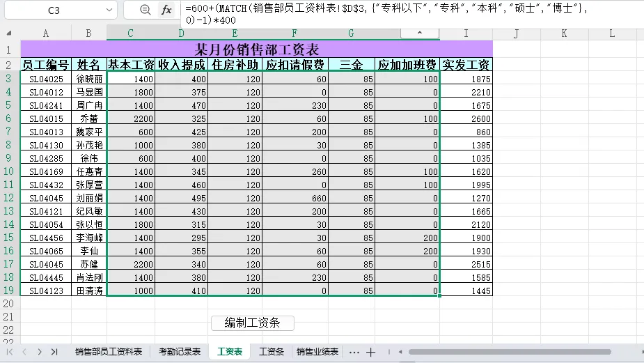Select the 工资表 sheet tab
This screenshot has height=363, width=644.
(230, 352)
